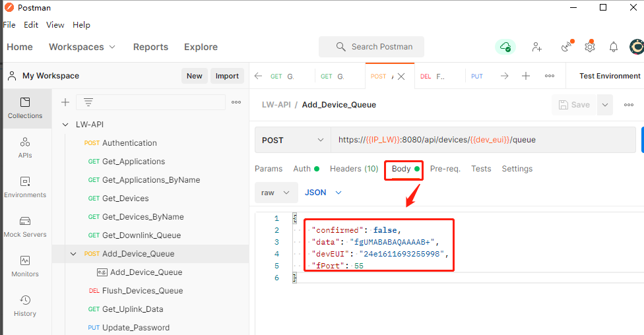
Task: Click the LW-API breadcrumb link
Action: coord(276,105)
